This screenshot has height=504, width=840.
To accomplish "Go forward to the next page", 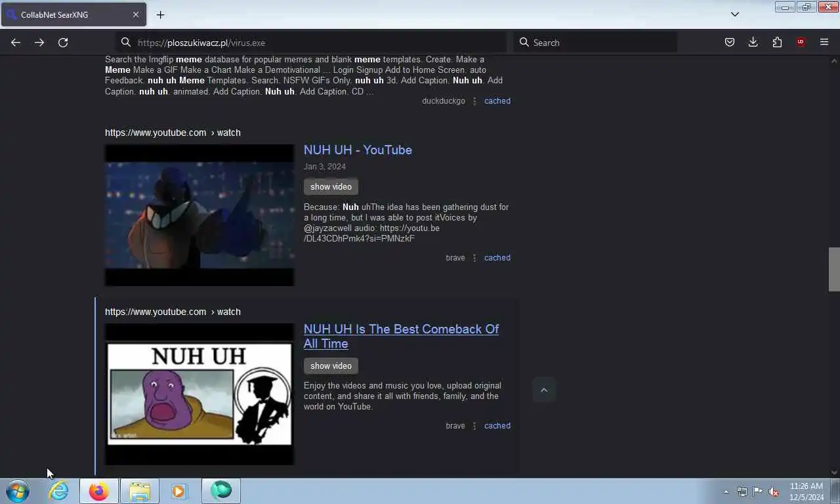I will [39, 42].
